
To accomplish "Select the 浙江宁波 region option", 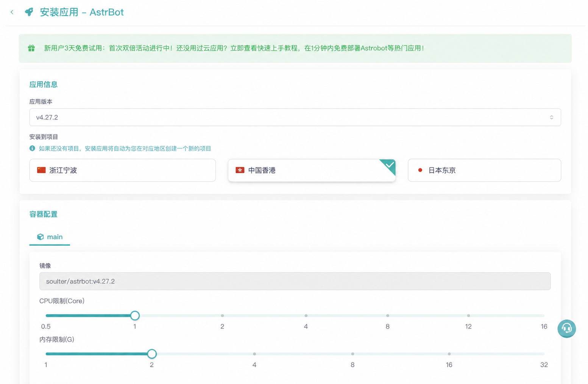I will (x=122, y=170).
